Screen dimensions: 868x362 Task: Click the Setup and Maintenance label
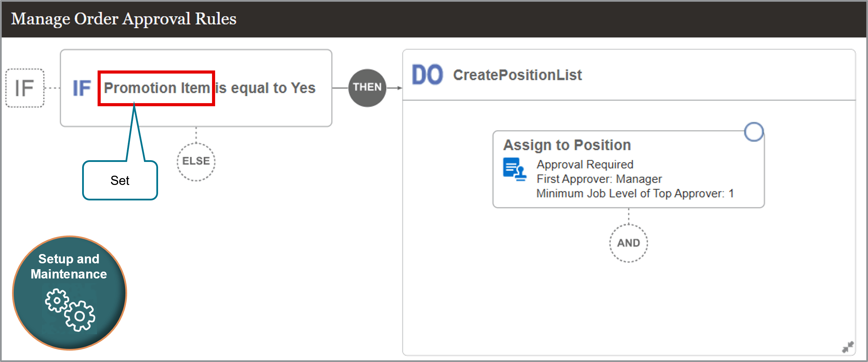69,266
